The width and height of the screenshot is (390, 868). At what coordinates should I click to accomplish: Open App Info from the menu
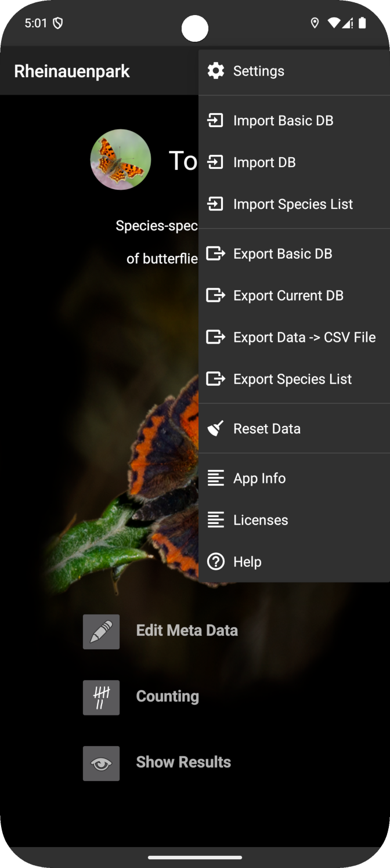[x=259, y=478]
